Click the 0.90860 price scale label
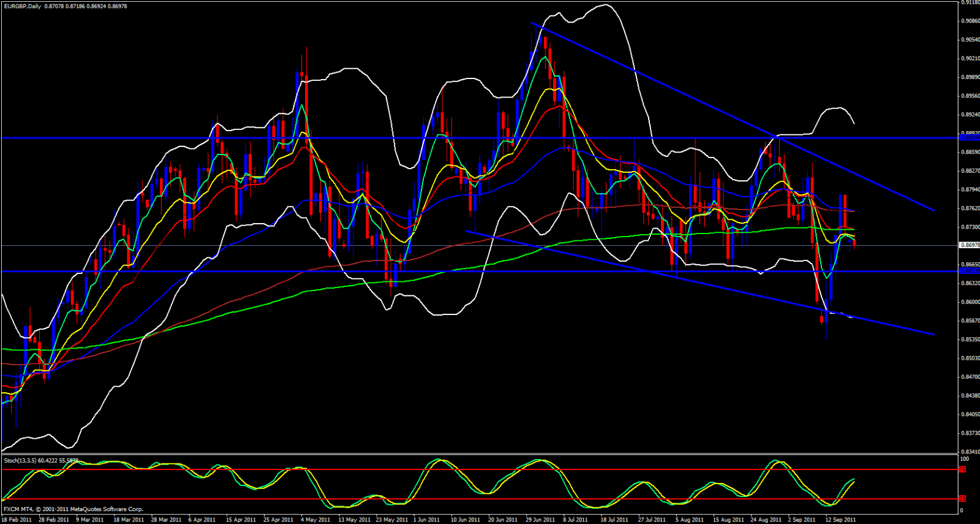 pyautogui.click(x=970, y=21)
